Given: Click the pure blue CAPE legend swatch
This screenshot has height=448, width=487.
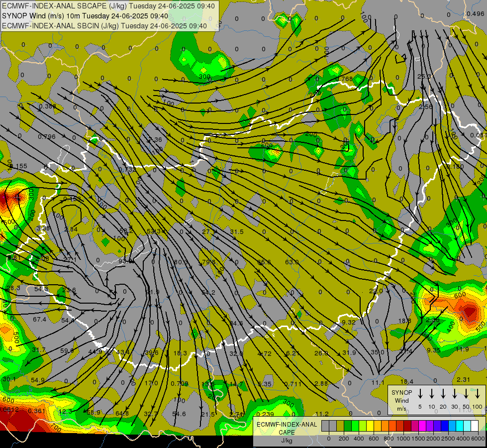Looking at the screenshot, I should click(x=445, y=426).
